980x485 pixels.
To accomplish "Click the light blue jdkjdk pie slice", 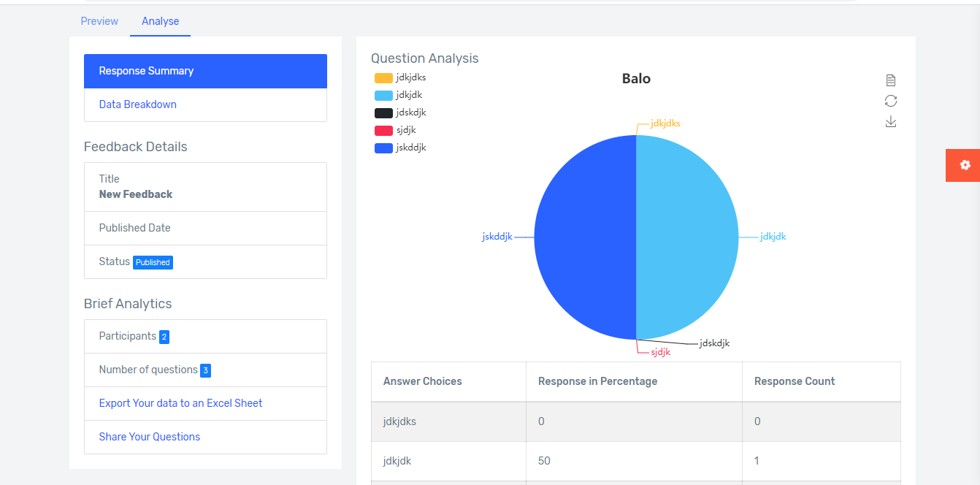I will (687, 237).
